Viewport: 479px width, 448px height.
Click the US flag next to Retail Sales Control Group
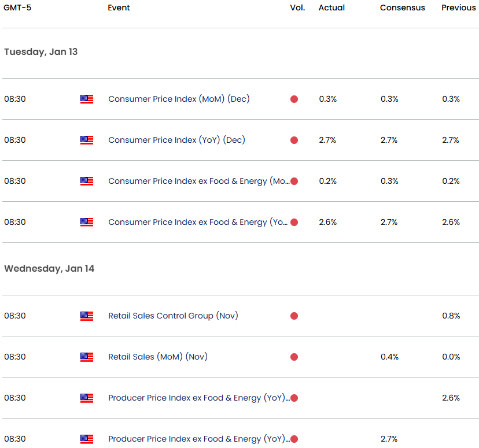tap(87, 316)
